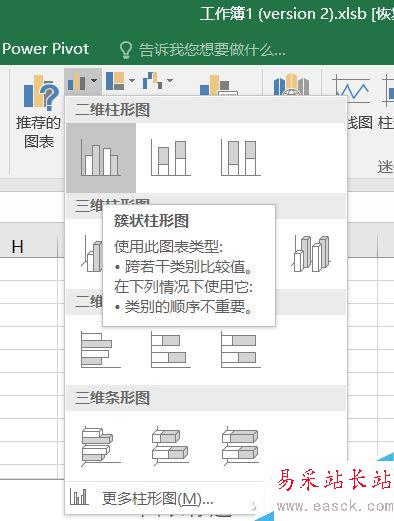Select the 2-D stacked bar chart
This screenshot has height=521, width=394.
click(x=171, y=349)
